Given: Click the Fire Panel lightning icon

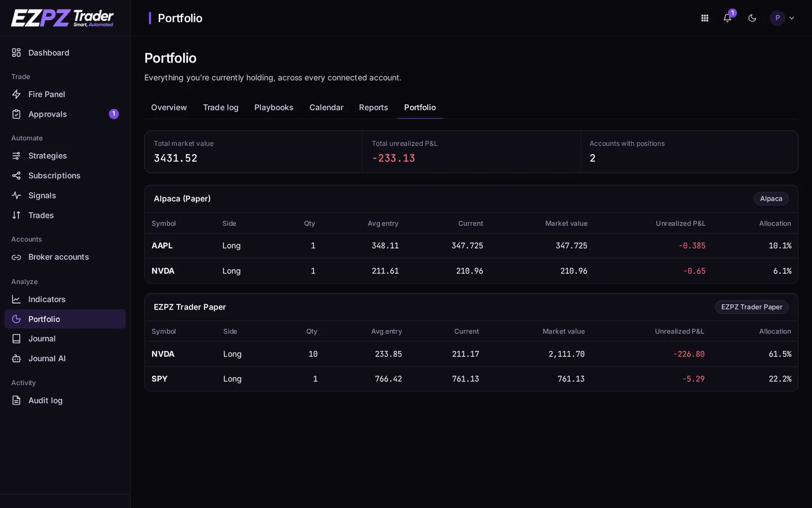Looking at the screenshot, I should pos(16,94).
